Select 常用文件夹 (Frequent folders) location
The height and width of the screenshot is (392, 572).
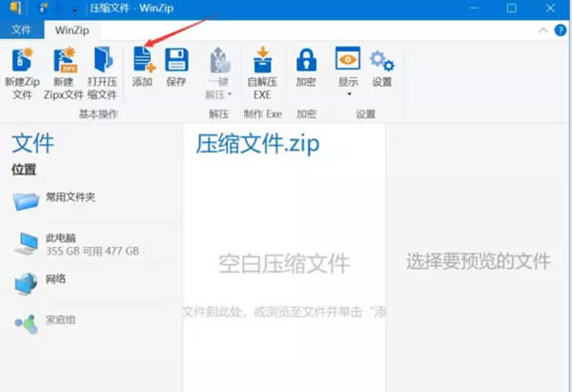click(70, 197)
